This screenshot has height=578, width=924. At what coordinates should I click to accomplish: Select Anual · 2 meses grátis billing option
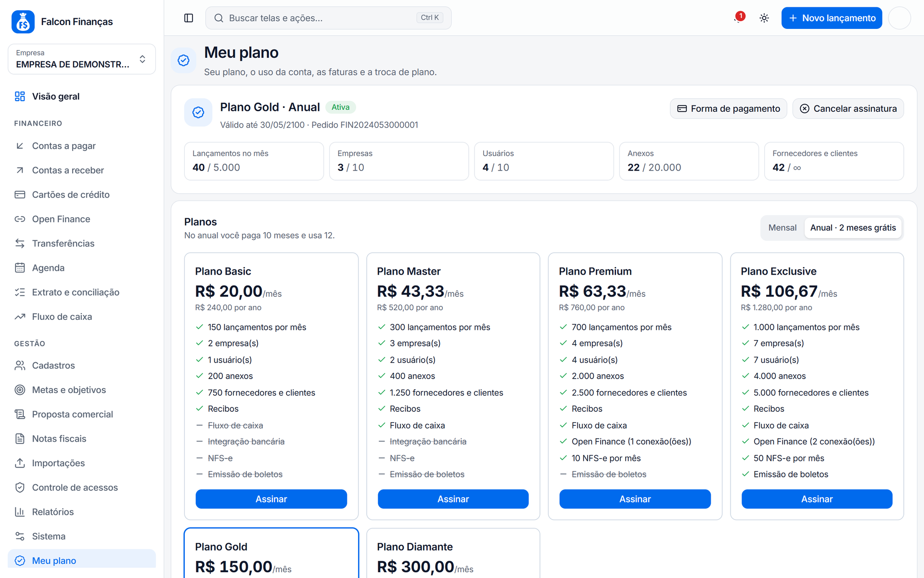click(x=853, y=228)
